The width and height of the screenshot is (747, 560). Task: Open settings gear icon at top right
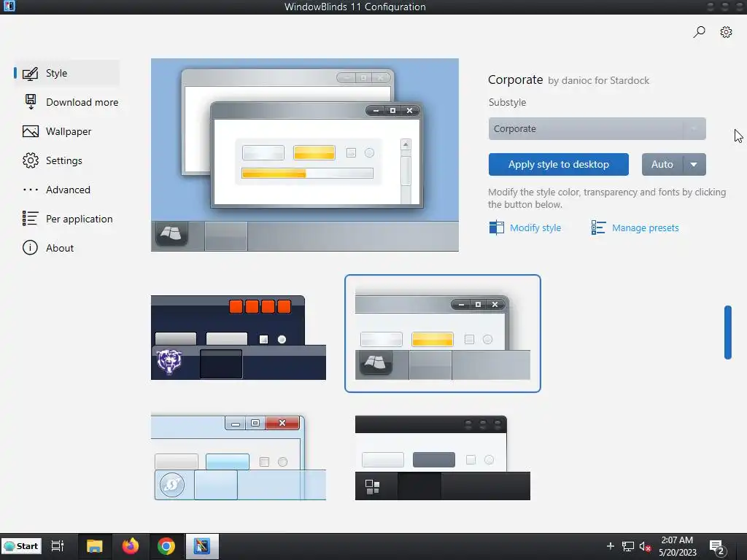point(726,32)
